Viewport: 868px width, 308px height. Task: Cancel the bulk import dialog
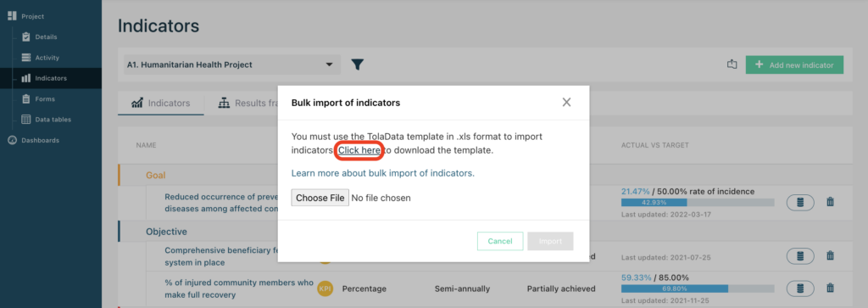click(500, 242)
